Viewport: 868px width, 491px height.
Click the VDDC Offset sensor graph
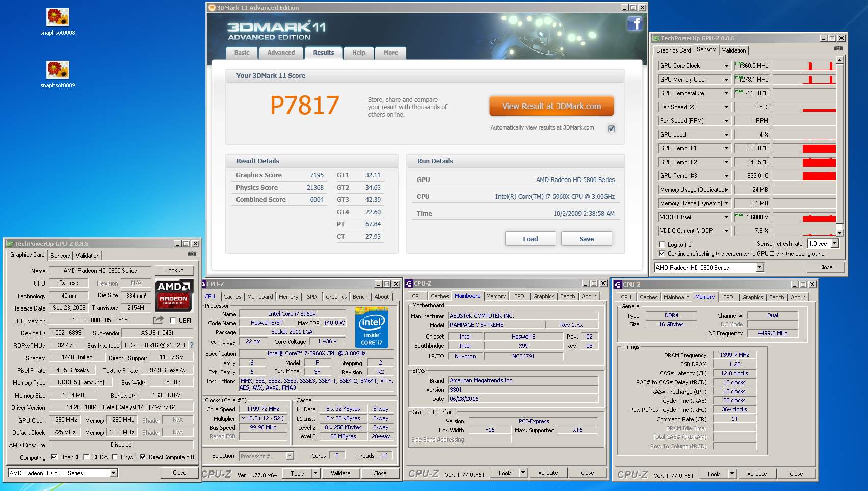804,217
